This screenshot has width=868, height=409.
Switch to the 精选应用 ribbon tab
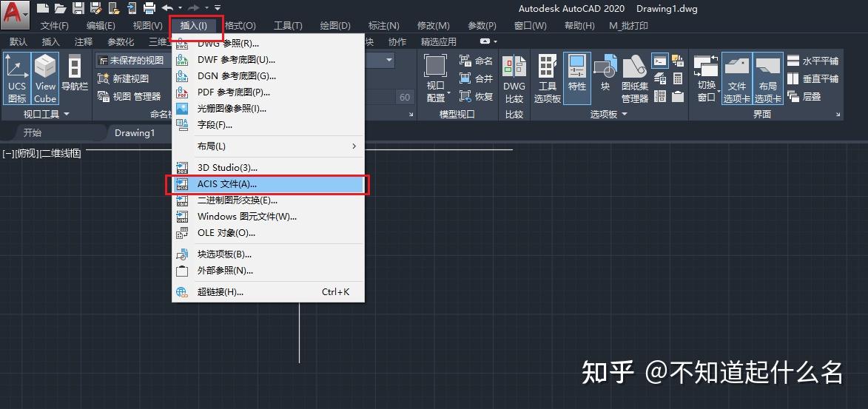coord(438,41)
